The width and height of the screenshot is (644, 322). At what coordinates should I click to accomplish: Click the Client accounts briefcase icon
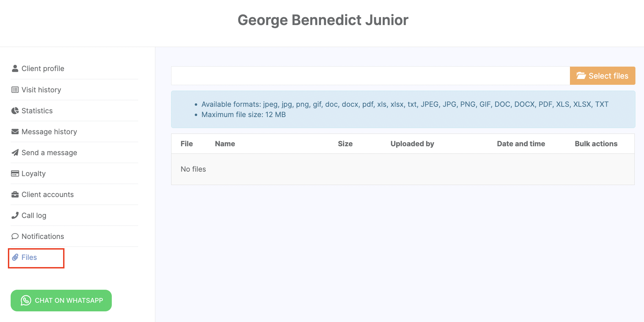click(15, 195)
